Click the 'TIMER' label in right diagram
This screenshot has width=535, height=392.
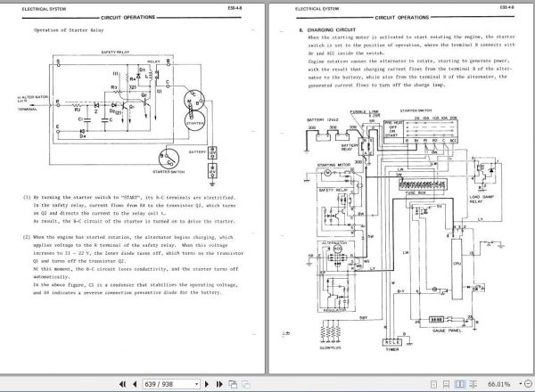click(x=392, y=349)
